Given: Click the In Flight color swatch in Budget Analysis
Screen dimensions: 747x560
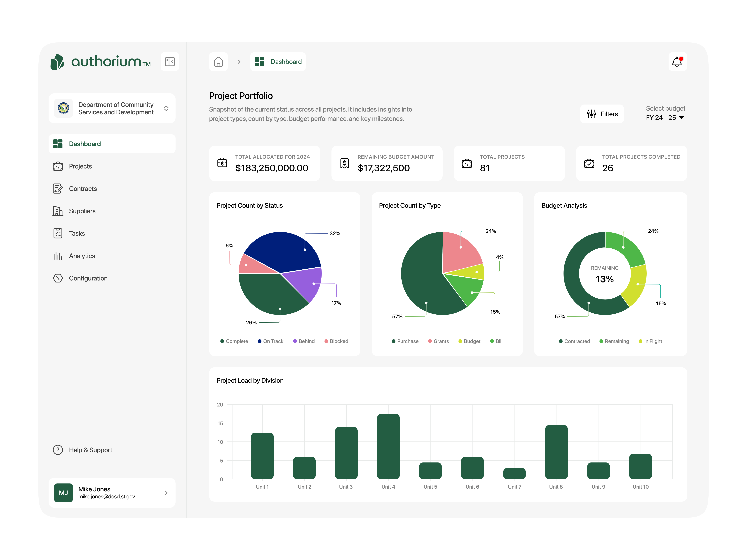Looking at the screenshot, I should pos(641,341).
